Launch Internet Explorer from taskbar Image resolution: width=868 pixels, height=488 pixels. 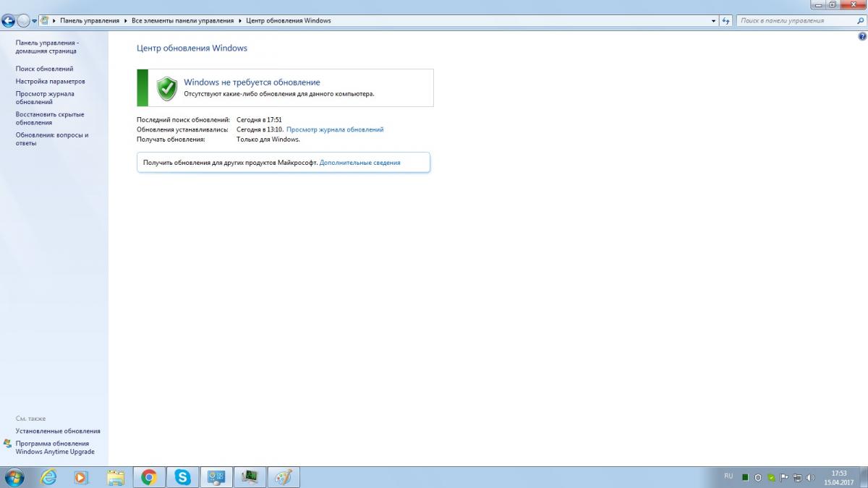pos(48,477)
